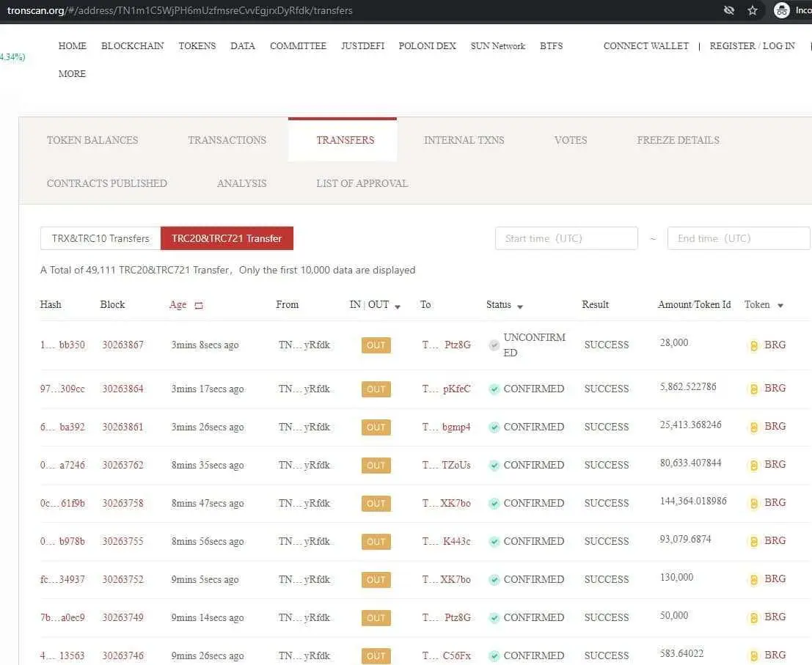Click the BRG token icon in the 5,862.522786 row

754,389
